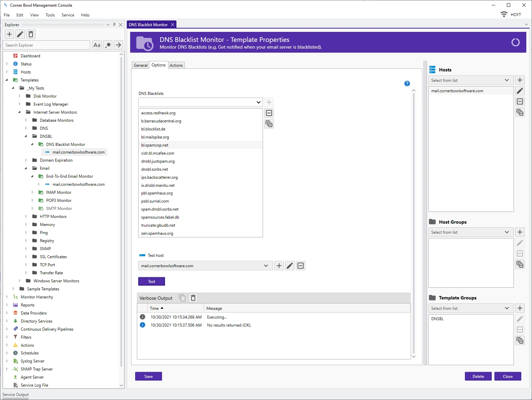This screenshot has width=532, height=400.
Task: Click the refresh icon in purple header
Action: [x=515, y=42]
